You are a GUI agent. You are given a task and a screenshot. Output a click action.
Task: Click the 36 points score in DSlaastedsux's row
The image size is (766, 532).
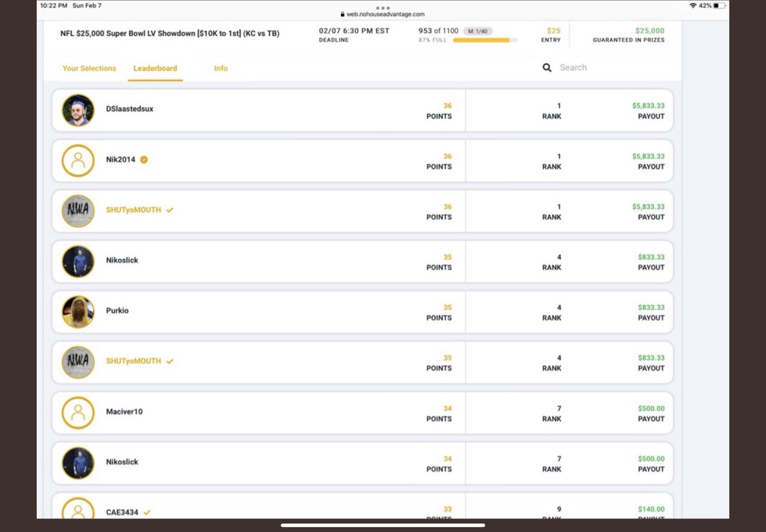point(447,106)
